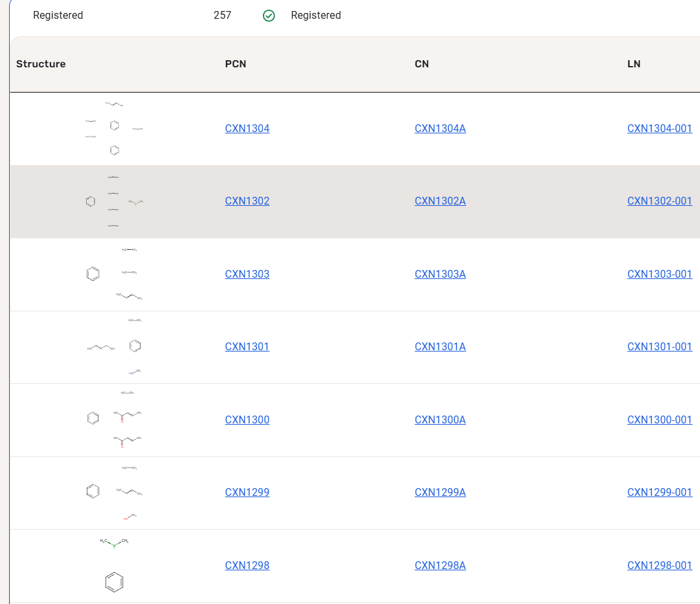
Task: Click the CXN1298A link
Action: tap(440, 566)
